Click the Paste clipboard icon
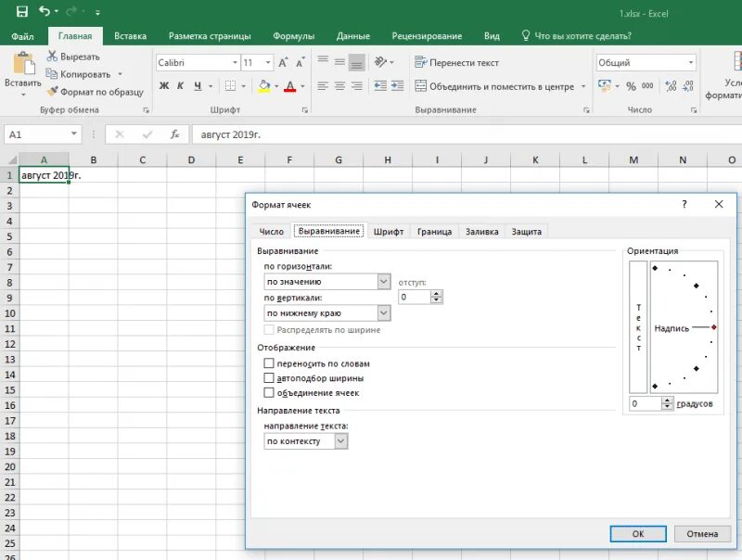Screen dimensions: 742x560 (x=24, y=63)
